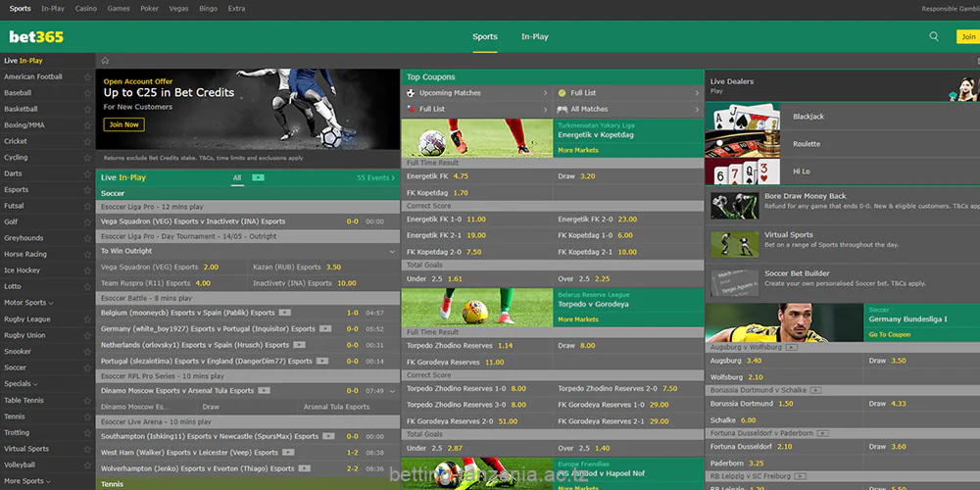Click video icon next to RB Leipzig v SC Freiburg

800,476
